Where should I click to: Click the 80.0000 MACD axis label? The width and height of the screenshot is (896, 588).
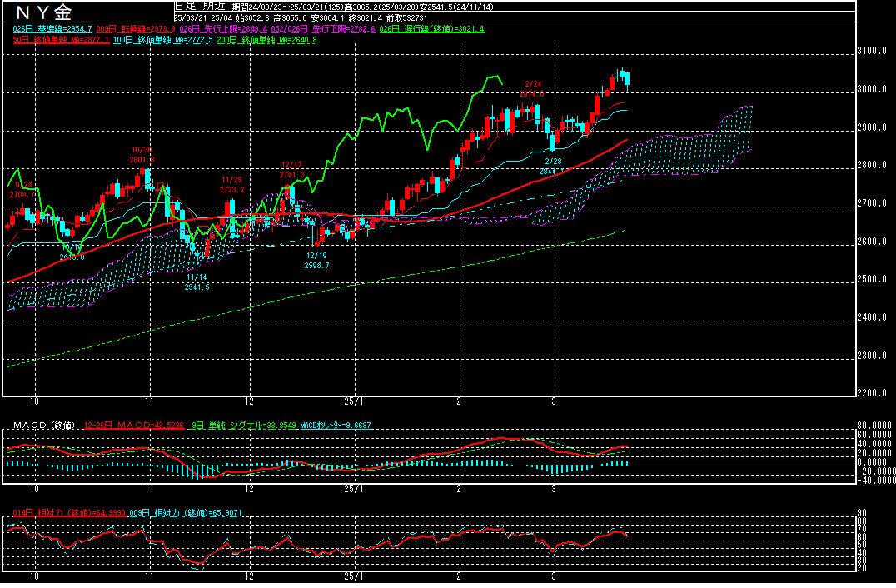(874, 426)
